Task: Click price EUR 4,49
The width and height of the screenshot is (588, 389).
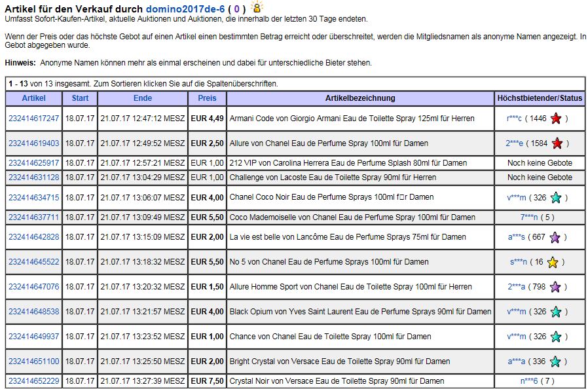Action: [x=207, y=119]
